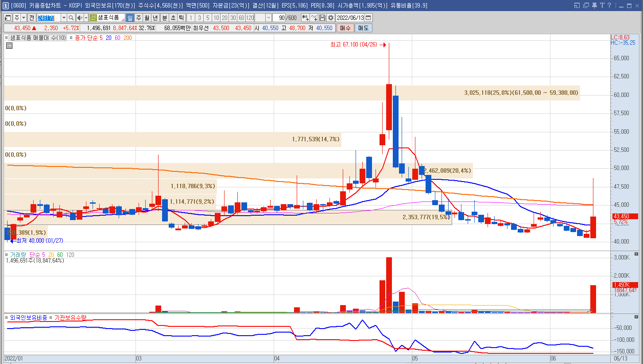Open help with the question mark icon
The image size is (643, 364).
(x=609, y=5)
